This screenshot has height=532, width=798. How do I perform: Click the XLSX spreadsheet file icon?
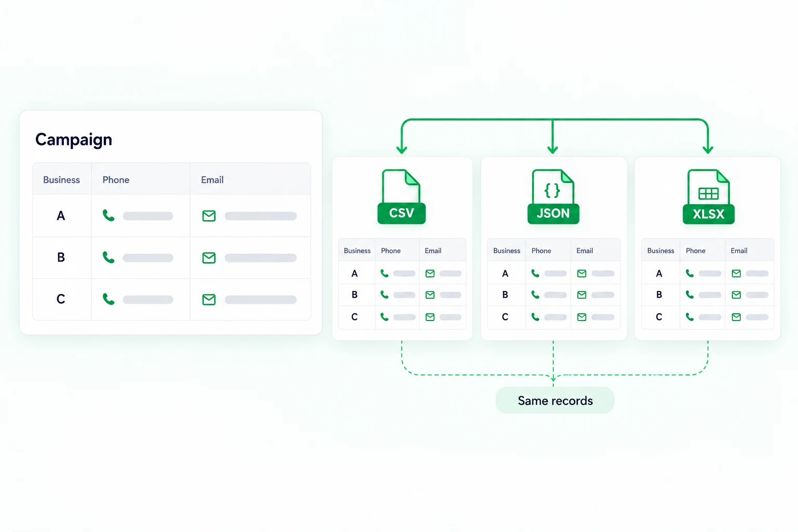pyautogui.click(x=709, y=197)
